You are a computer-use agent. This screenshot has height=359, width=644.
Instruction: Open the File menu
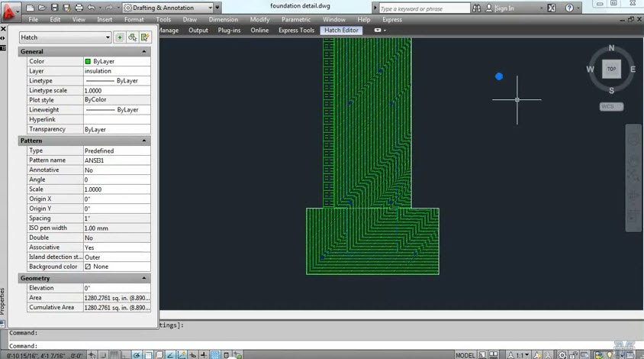tap(34, 19)
